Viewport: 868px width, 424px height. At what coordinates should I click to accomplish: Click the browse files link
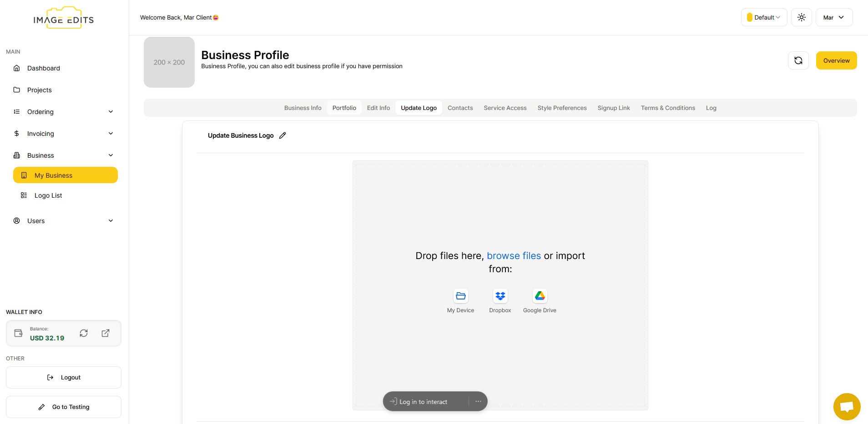pyautogui.click(x=514, y=256)
